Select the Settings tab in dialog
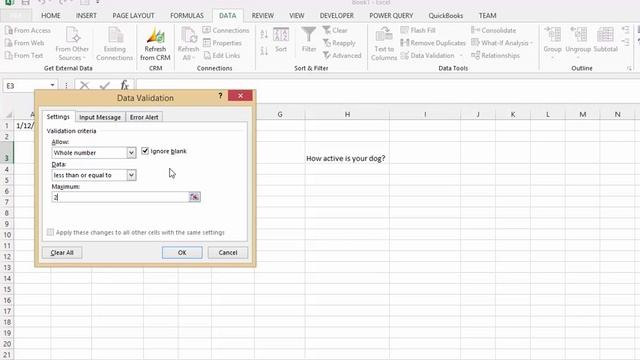Viewport: 640px width, 360px height. 58,117
